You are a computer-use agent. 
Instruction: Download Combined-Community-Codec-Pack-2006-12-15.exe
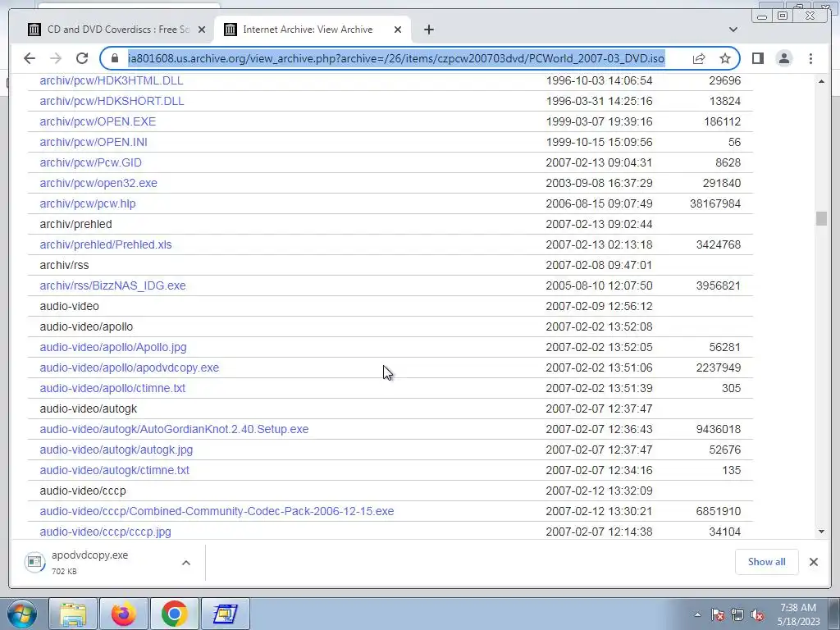tap(217, 511)
